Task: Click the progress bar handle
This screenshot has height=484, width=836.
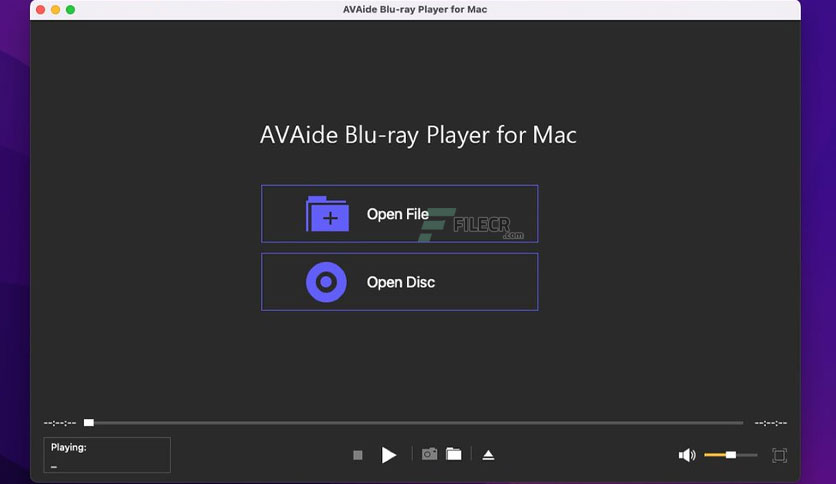Action: click(x=89, y=423)
